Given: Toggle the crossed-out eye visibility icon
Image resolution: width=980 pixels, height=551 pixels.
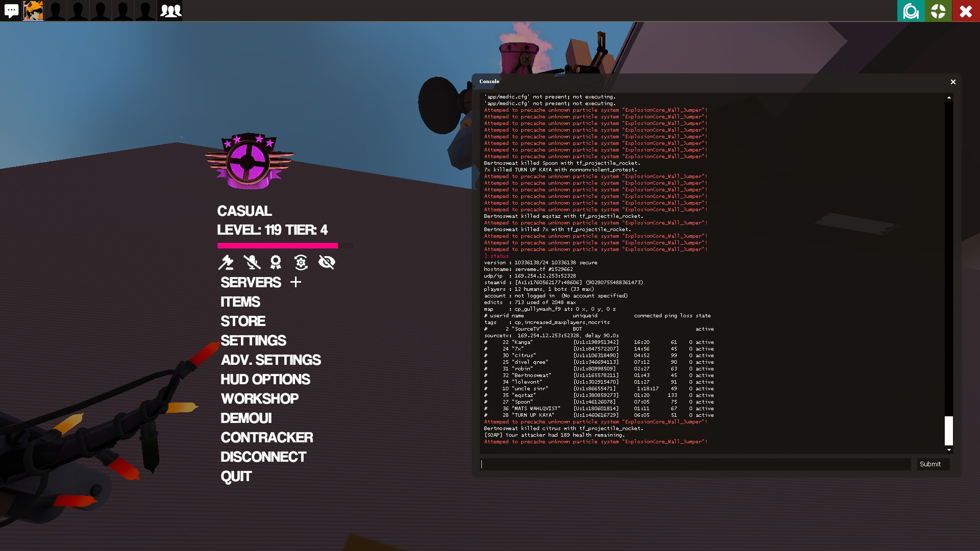Looking at the screenshot, I should pyautogui.click(x=327, y=262).
